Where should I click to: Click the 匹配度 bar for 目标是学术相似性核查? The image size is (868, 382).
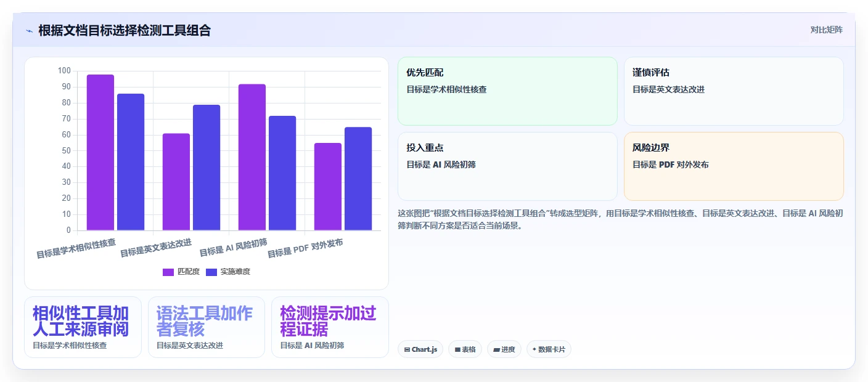point(100,152)
